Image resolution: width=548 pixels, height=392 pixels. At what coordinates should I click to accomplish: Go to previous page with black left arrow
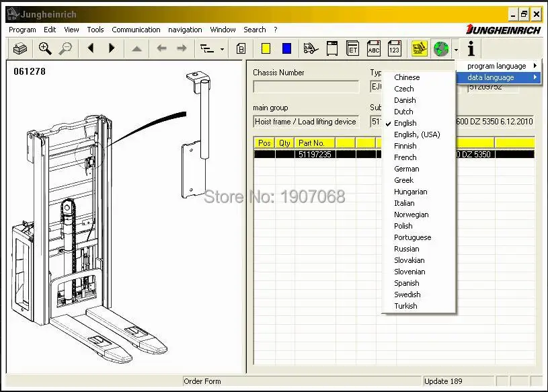[x=91, y=48]
